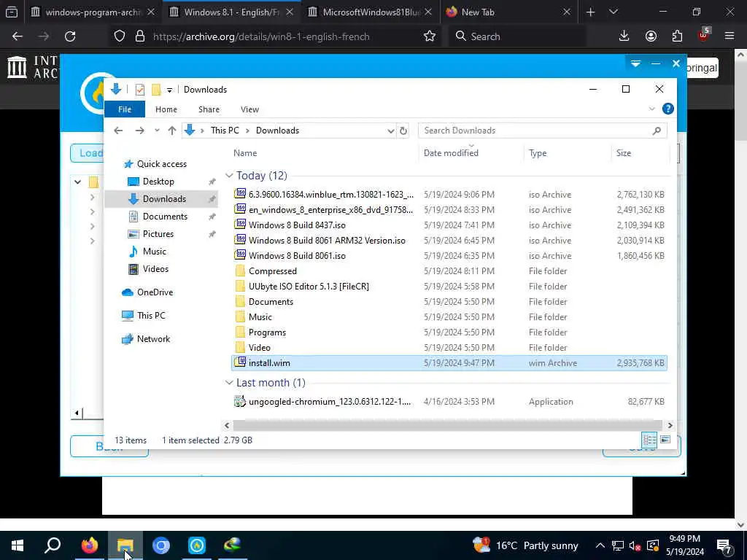Open the Windows Start menu

(x=18, y=545)
